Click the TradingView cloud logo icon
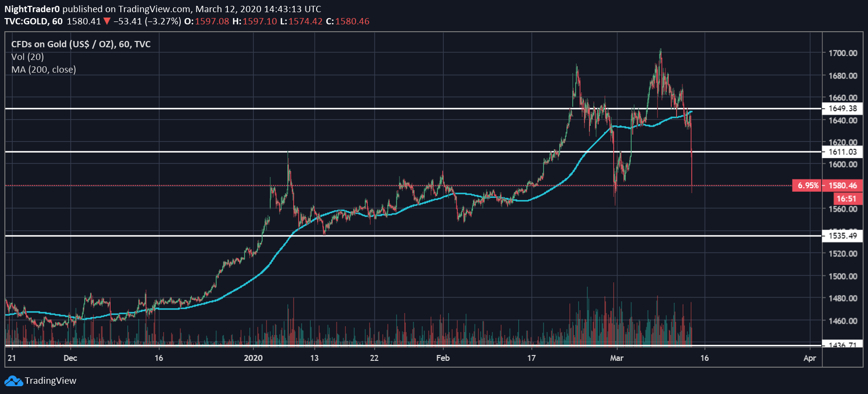Viewport: 868px width, 394px height. 14,381
